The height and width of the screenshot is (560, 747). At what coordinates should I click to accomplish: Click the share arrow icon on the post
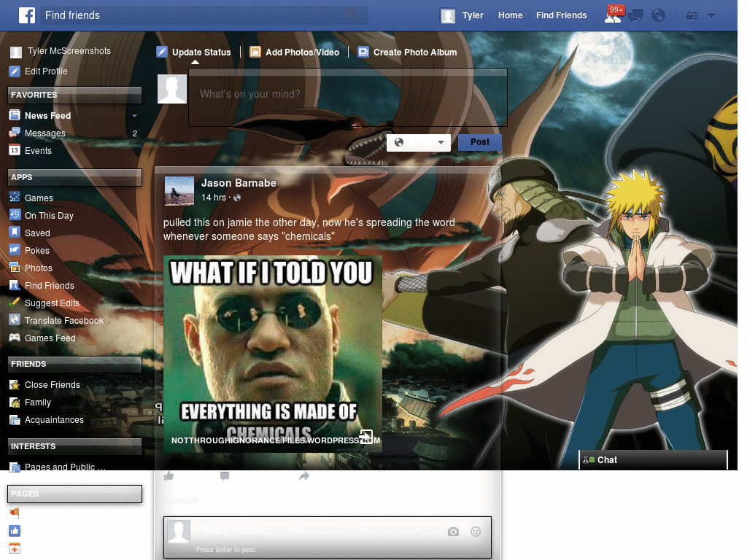(304, 475)
